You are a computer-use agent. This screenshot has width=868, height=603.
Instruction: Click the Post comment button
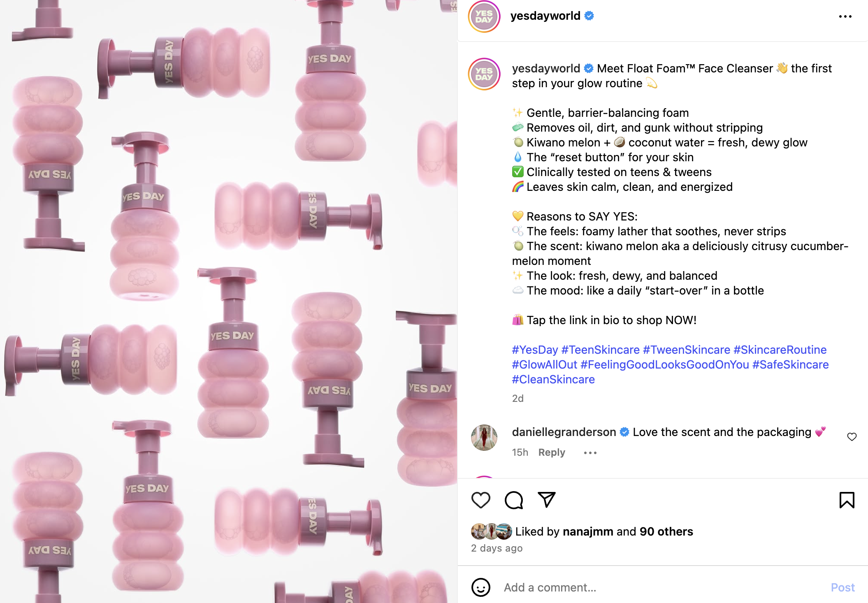coord(842,587)
